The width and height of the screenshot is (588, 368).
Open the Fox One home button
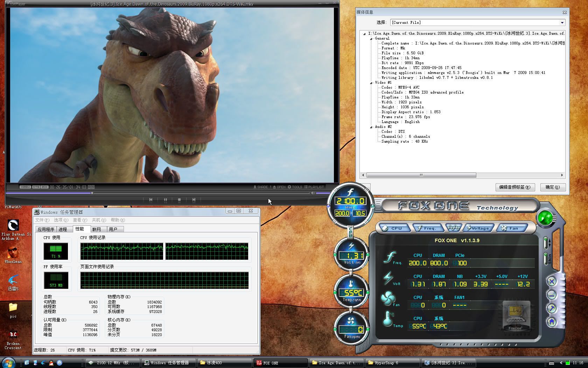[552, 322]
